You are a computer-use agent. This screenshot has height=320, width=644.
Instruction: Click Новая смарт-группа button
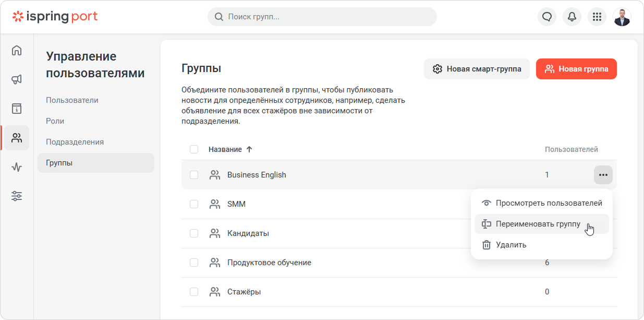click(x=477, y=69)
